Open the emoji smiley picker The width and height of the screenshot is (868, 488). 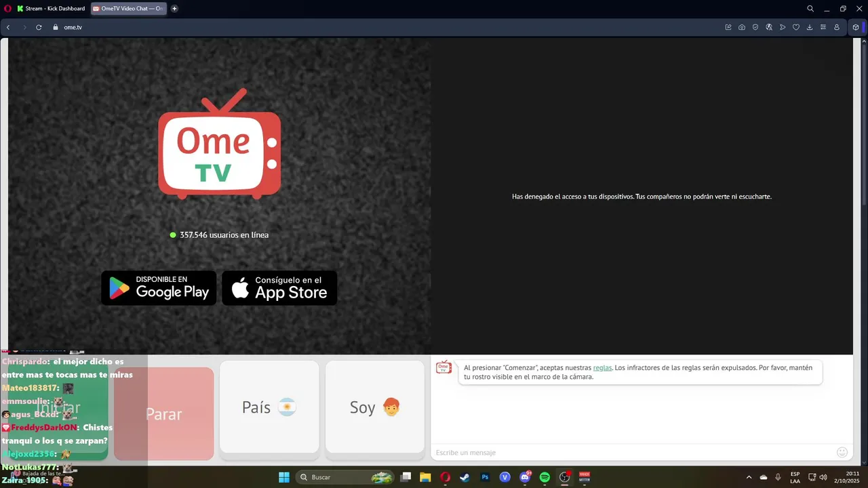pyautogui.click(x=842, y=452)
